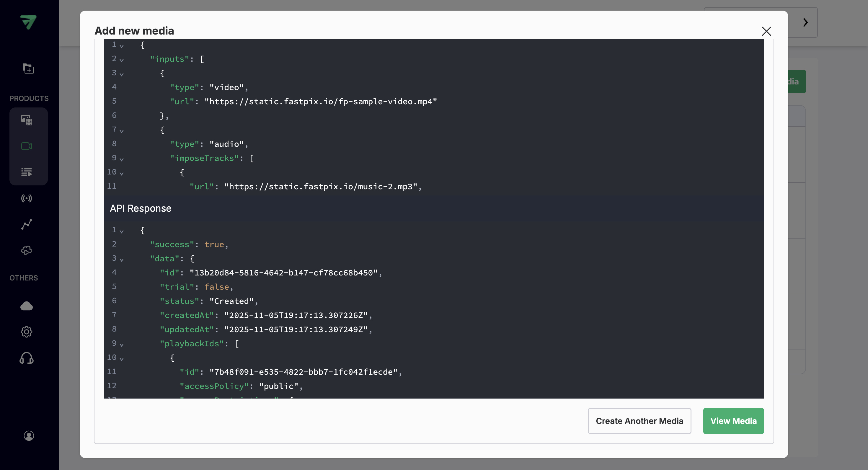The width and height of the screenshot is (868, 470).
Task: Click the Create Another Media button
Action: pos(639,421)
